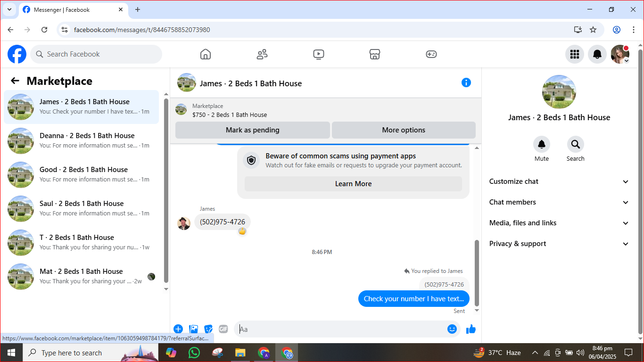Click Mark as pending button
The height and width of the screenshot is (362, 644).
click(x=253, y=130)
